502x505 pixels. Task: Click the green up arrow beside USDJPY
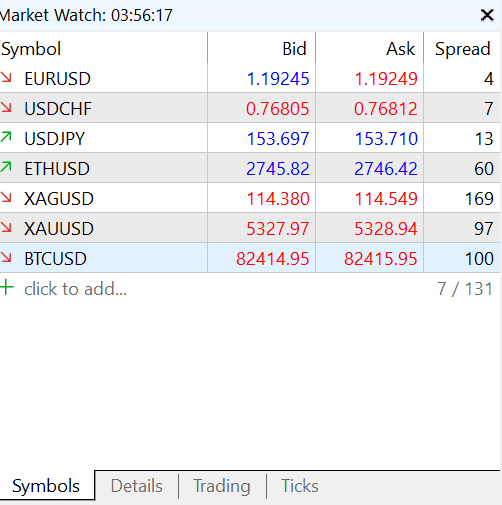[x=6, y=137]
